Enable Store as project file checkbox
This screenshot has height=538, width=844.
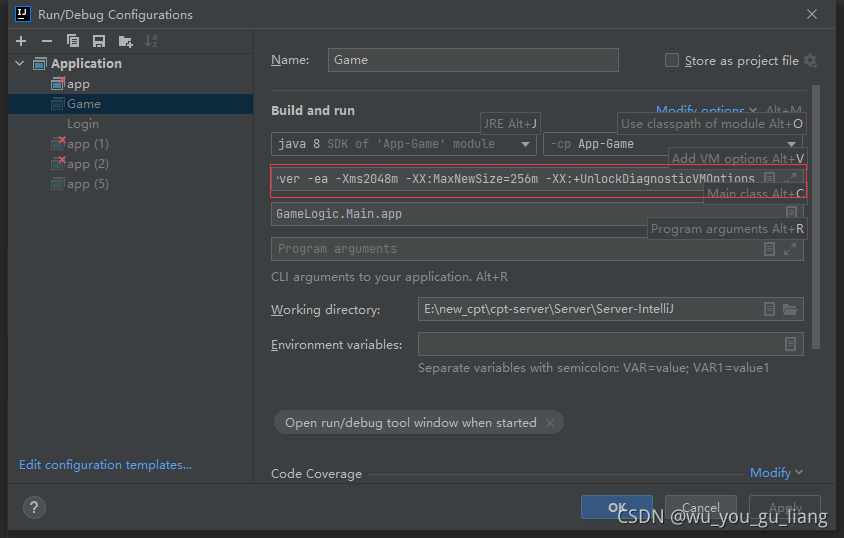point(672,61)
